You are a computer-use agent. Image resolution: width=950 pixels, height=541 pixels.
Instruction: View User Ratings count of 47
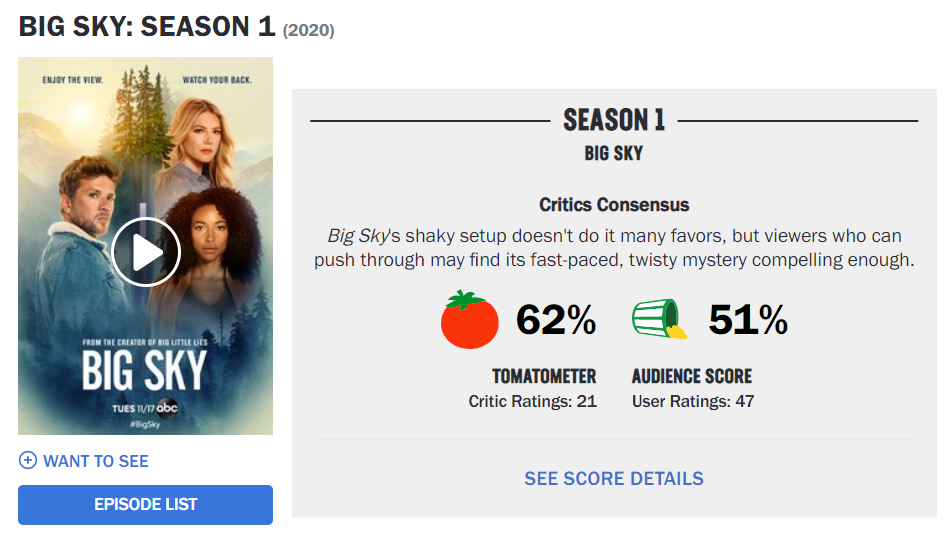[693, 401]
